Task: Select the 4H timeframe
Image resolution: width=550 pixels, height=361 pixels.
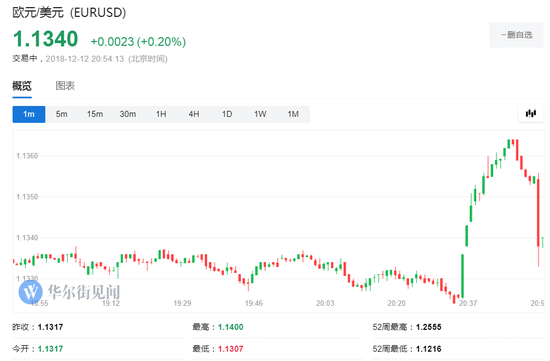Action: coord(194,114)
